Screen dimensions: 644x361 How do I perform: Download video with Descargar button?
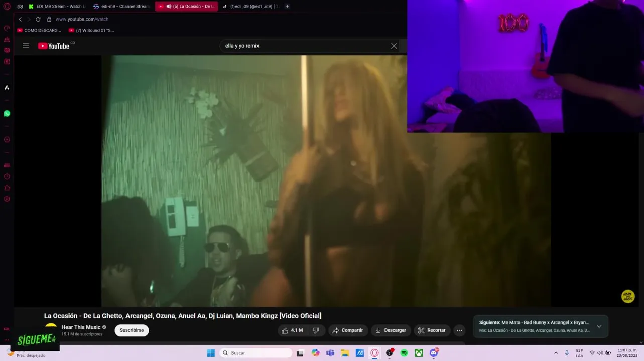click(391, 330)
